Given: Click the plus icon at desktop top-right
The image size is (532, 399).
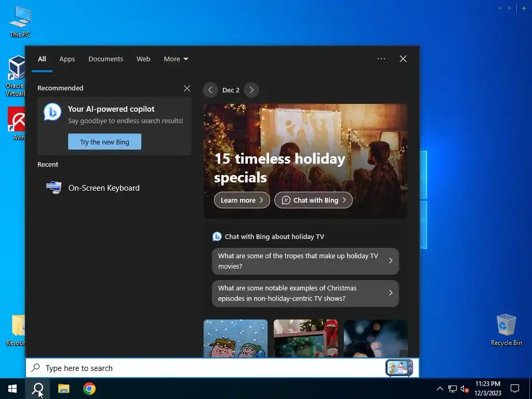Looking at the screenshot, I should pyautogui.click(x=524, y=8).
